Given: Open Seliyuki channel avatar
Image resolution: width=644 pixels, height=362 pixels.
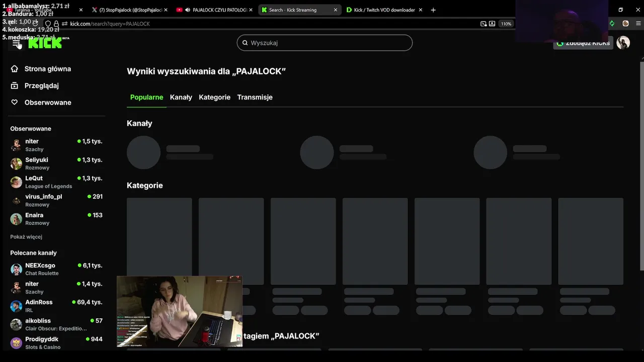Looking at the screenshot, I should tap(17, 163).
